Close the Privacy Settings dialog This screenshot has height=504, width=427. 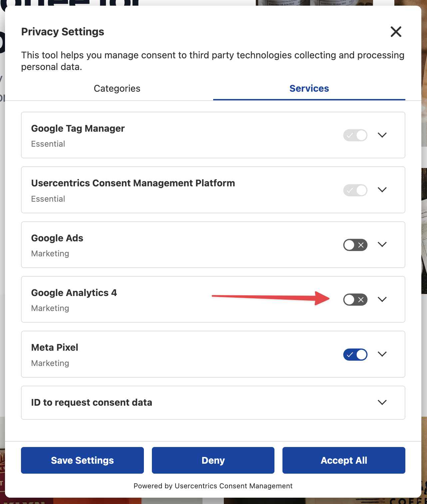[396, 32]
